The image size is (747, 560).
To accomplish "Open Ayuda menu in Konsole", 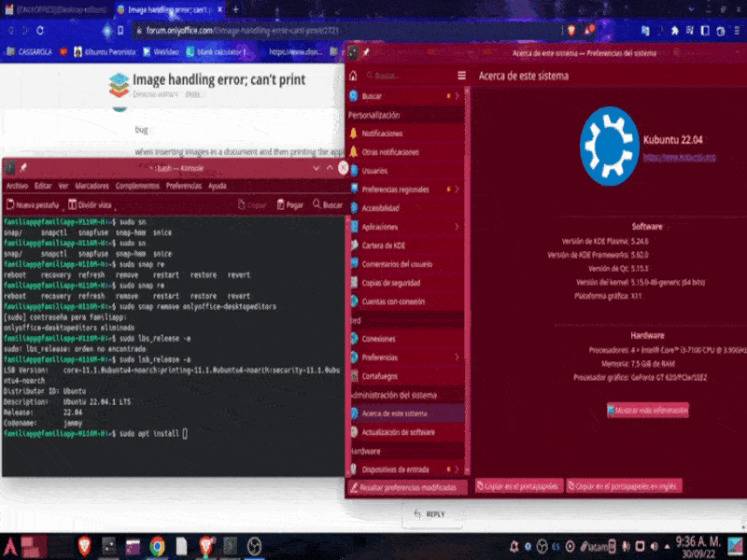I will (218, 186).
